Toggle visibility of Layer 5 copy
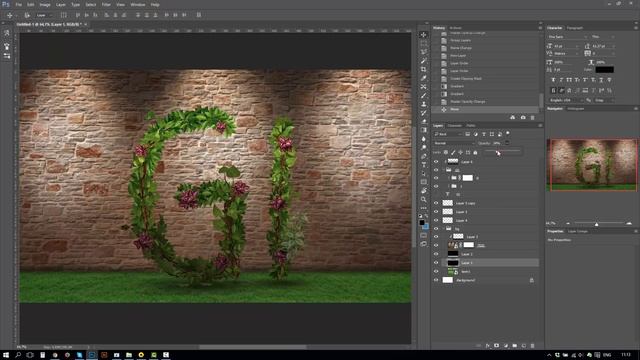Screen dimensions: 640x360 click(436, 203)
